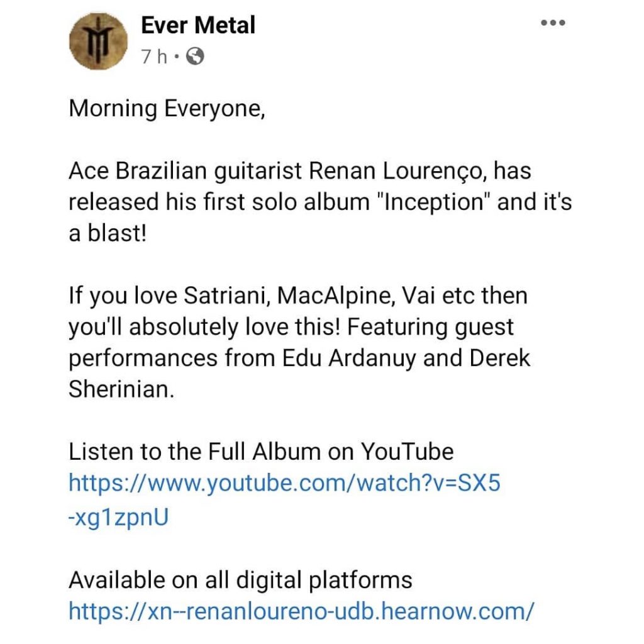Open the three-dot post options menu
The width and height of the screenshot is (644, 644).
point(553,23)
